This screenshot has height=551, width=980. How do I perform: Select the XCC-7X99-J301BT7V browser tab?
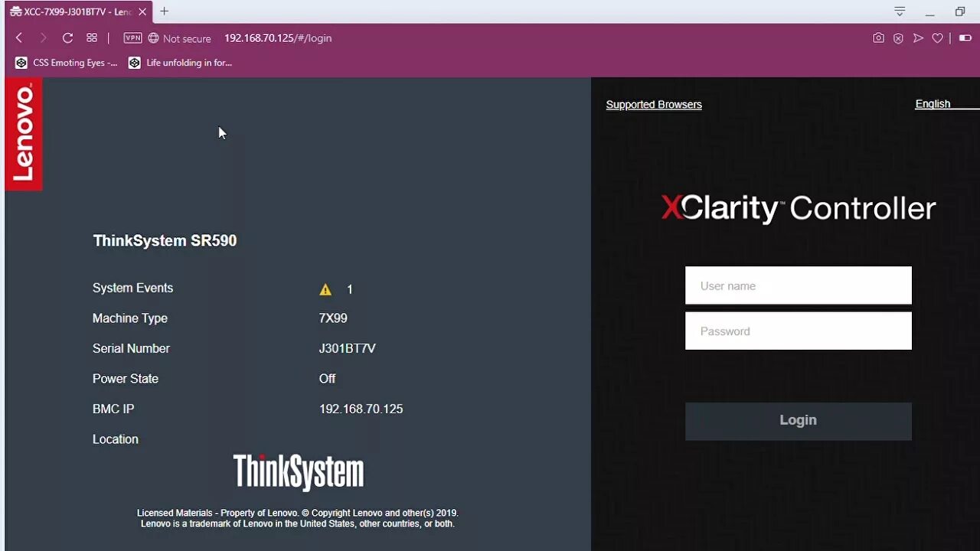click(77, 11)
